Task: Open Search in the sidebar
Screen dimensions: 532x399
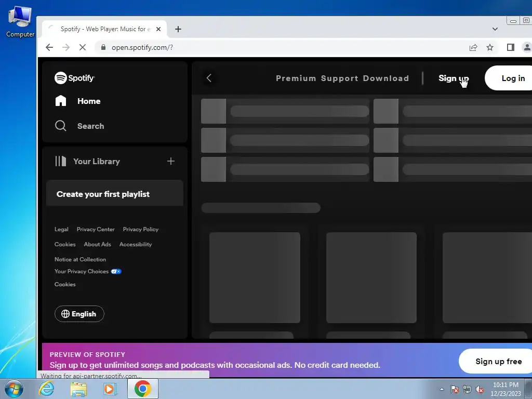Action: point(79,126)
